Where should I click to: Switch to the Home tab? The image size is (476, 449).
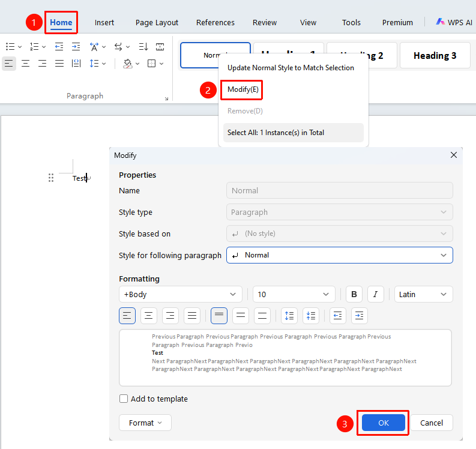pos(61,22)
